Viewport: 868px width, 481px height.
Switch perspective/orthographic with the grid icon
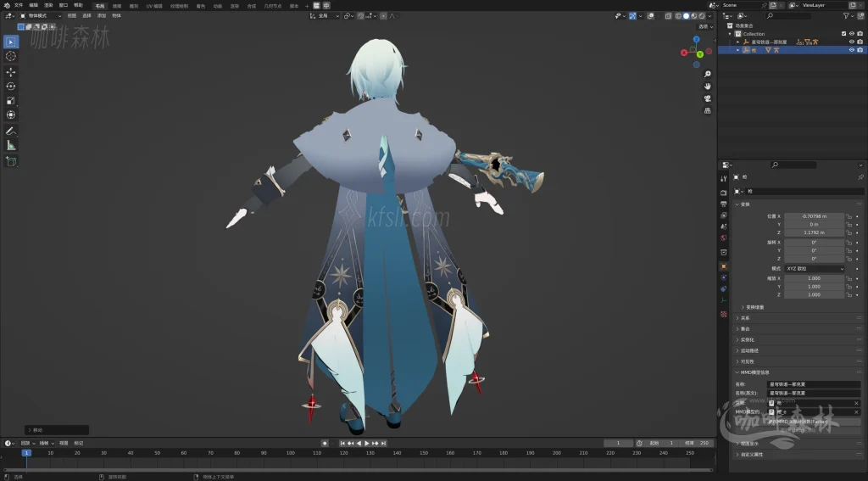click(x=707, y=110)
